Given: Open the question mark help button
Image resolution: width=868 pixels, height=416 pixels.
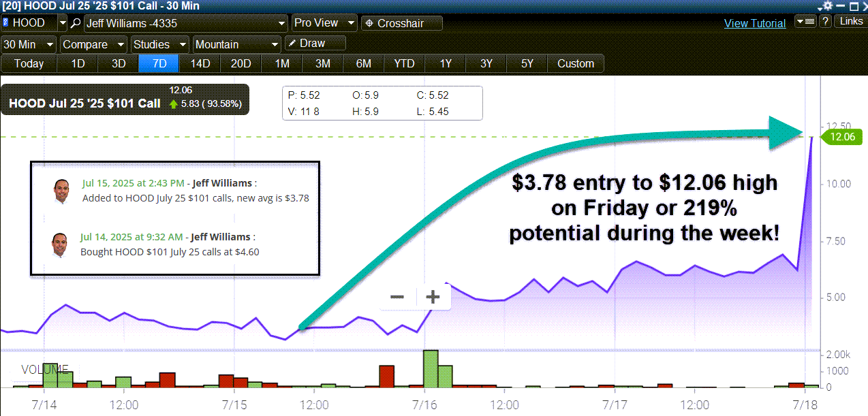Looking at the screenshot, I should (825, 22).
